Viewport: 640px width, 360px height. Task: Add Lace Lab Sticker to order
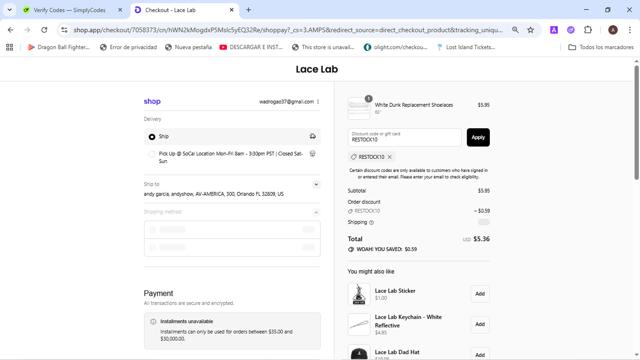click(480, 294)
